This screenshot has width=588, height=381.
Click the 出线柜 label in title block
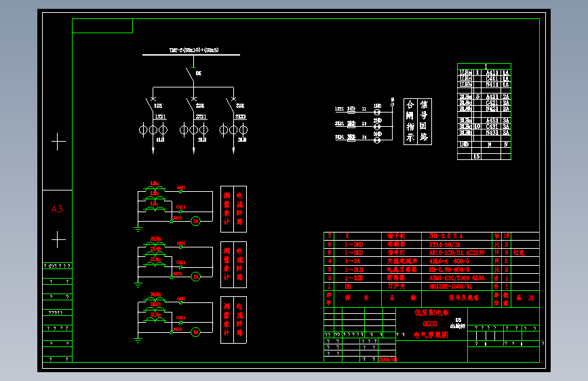[x=458, y=326]
